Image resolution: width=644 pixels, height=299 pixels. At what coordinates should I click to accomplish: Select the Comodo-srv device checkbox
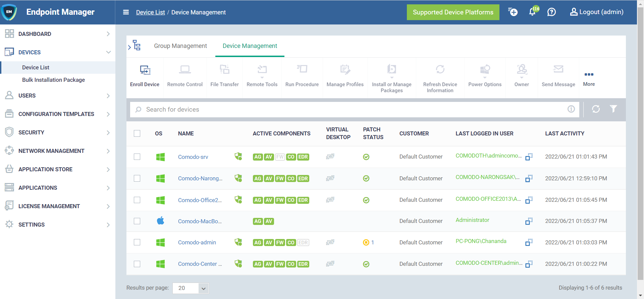137,157
